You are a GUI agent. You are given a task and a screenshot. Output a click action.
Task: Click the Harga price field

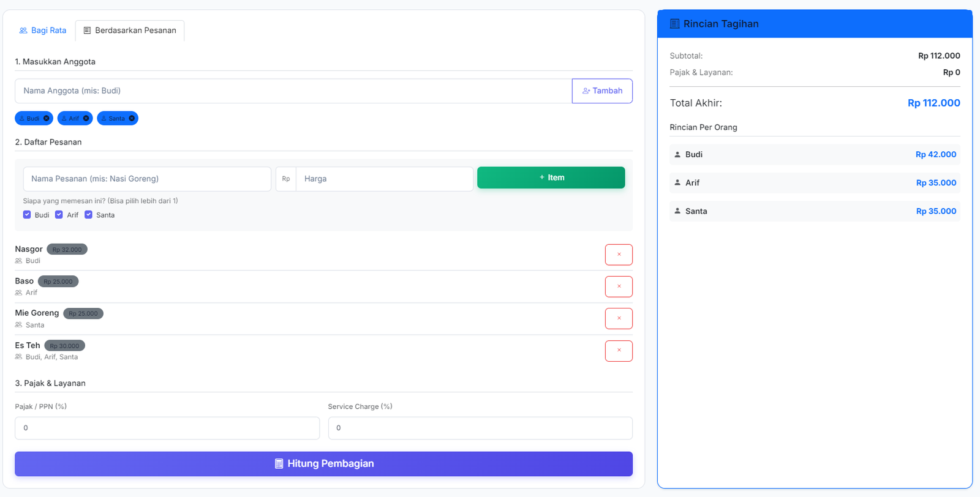point(384,179)
